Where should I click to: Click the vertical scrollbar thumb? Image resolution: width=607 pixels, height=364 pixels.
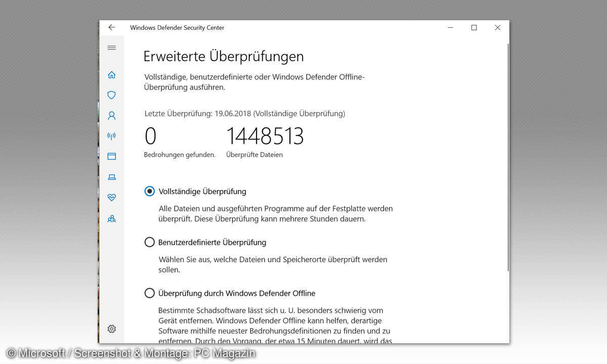[x=507, y=158]
